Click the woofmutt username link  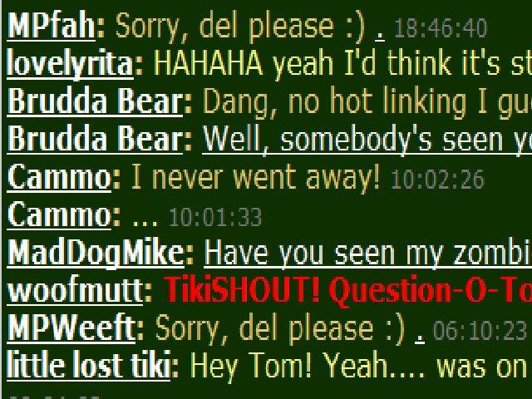coord(75,290)
